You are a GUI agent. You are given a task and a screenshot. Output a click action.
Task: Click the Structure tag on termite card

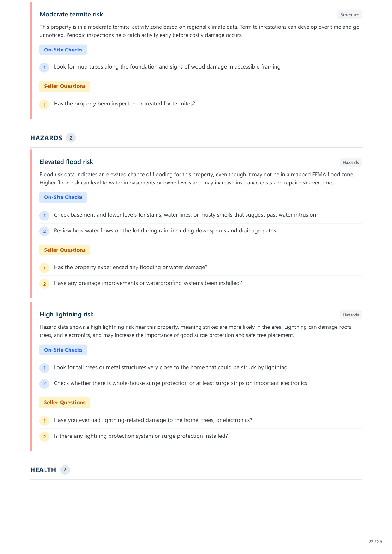point(349,15)
